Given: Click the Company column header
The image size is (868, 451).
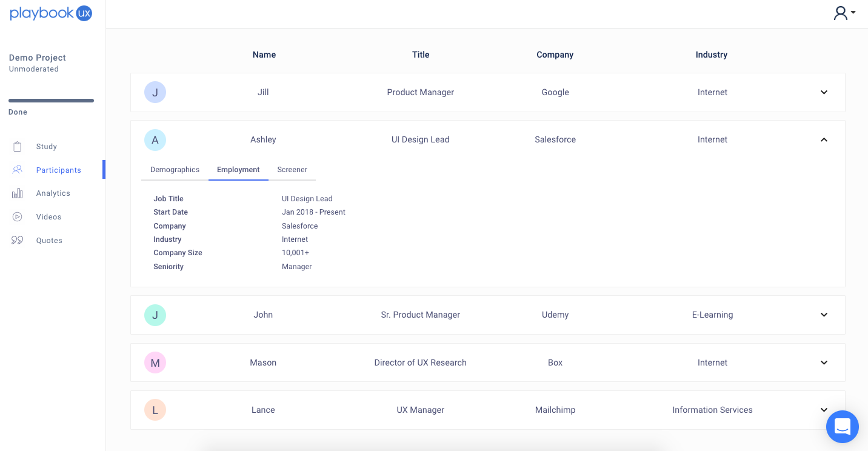Looking at the screenshot, I should tap(555, 55).
